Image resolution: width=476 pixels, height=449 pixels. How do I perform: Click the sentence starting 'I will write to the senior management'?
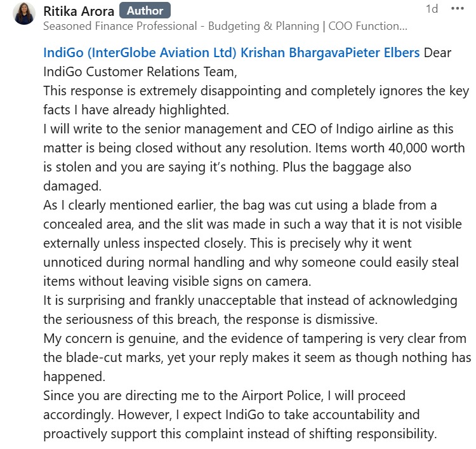[248, 129]
